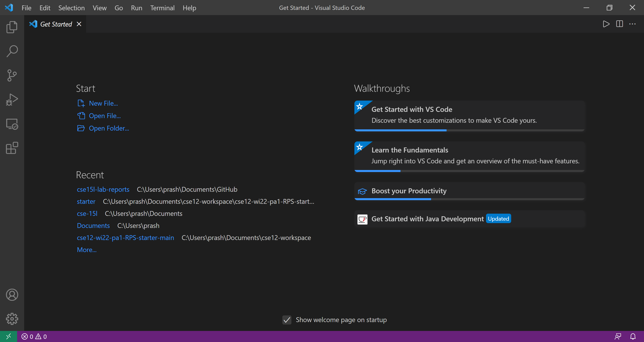Open the Remote Explorer view

tap(12, 124)
